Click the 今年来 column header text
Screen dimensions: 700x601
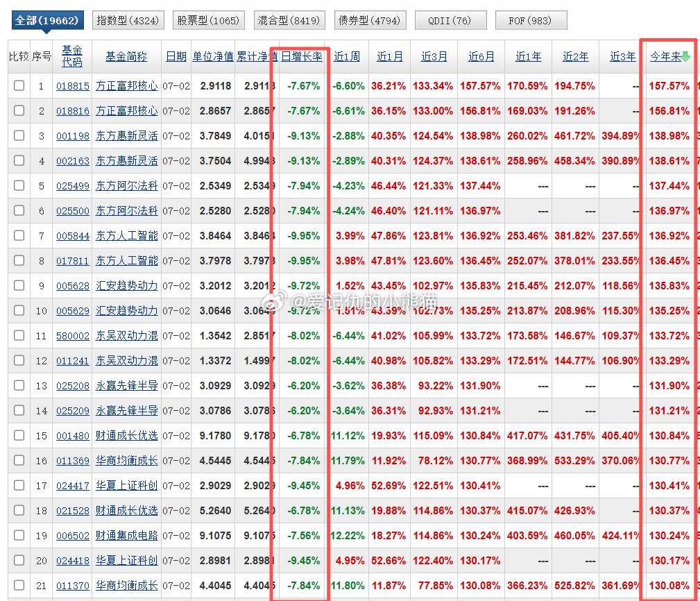pyautogui.click(x=665, y=57)
